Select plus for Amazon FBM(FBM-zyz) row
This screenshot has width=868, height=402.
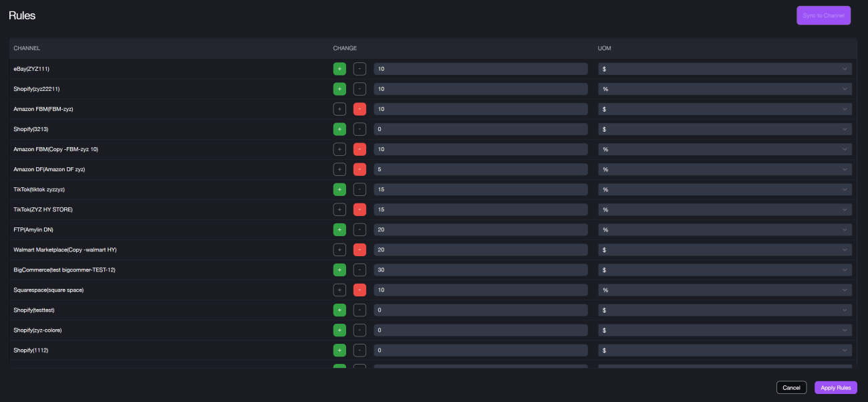(x=339, y=109)
